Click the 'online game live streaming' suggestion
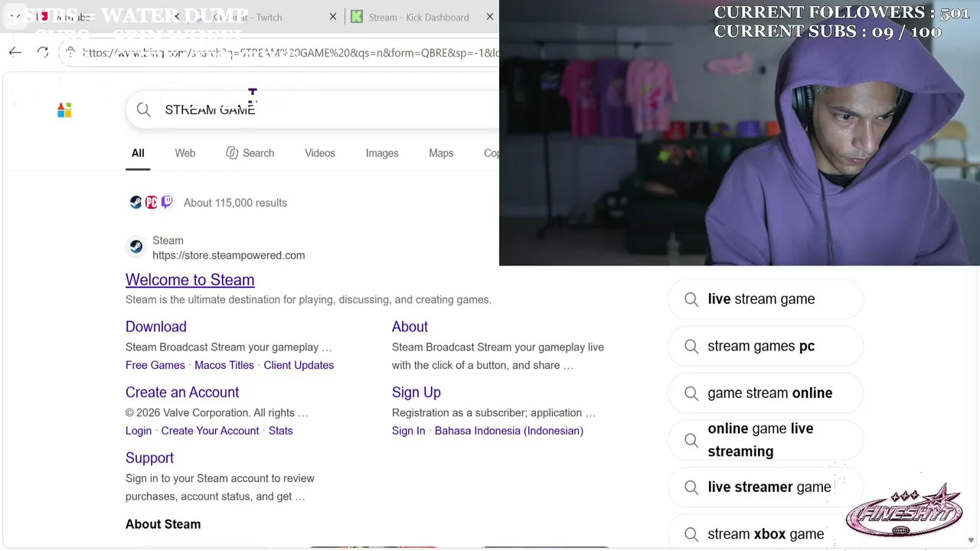 766,440
